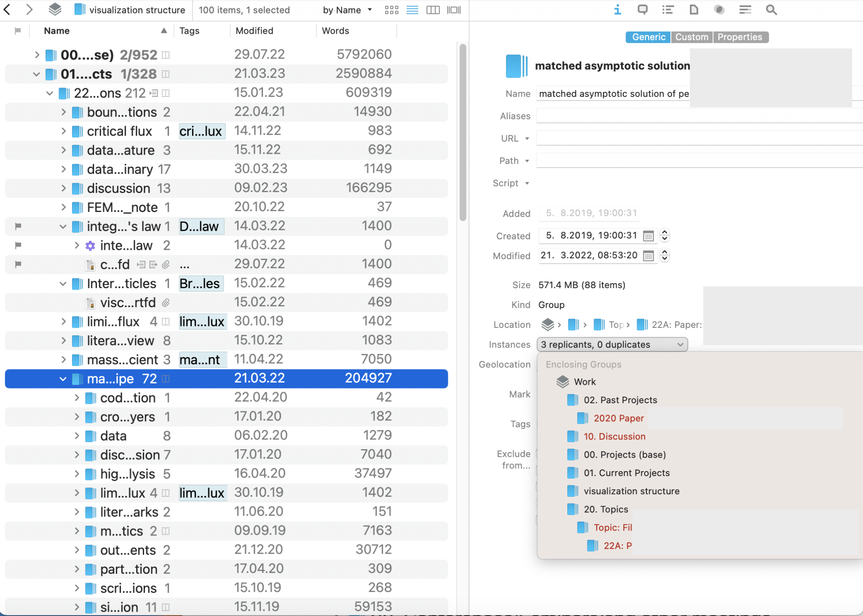The width and height of the screenshot is (863, 616).
Task: Toggle flag on integ...'s law row
Action: coord(18,226)
